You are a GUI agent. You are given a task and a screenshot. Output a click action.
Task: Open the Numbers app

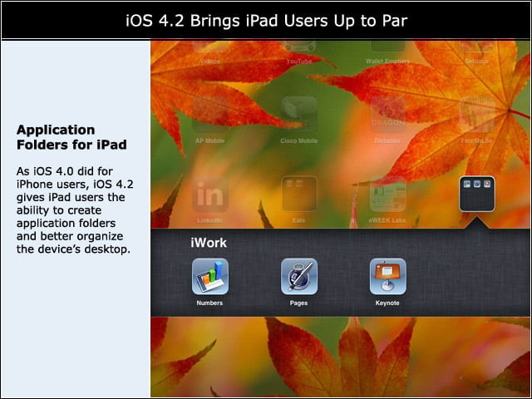click(x=210, y=276)
